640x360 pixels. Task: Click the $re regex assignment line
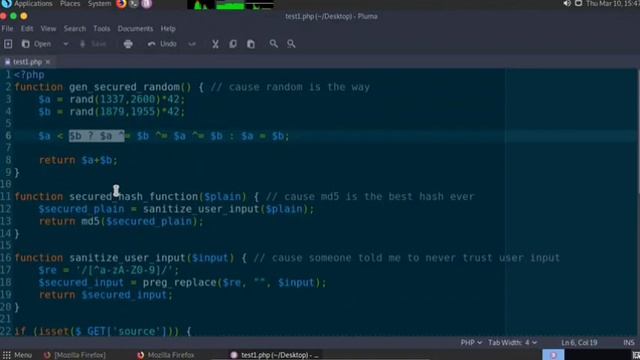109,270
